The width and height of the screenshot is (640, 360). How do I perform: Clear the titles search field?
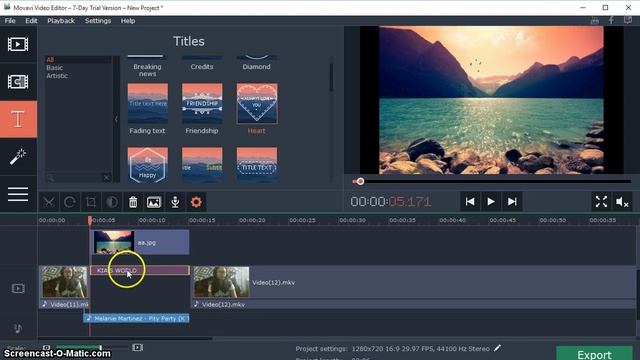tap(106, 178)
